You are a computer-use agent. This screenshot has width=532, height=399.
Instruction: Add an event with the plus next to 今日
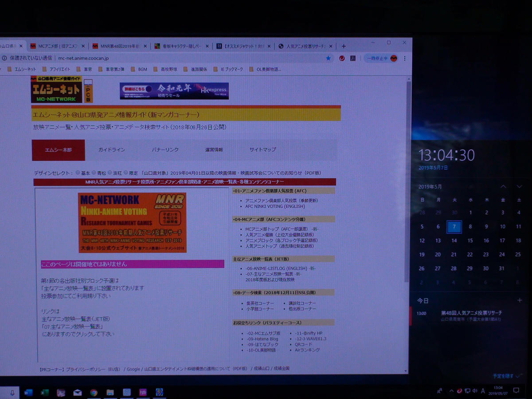coord(520,300)
